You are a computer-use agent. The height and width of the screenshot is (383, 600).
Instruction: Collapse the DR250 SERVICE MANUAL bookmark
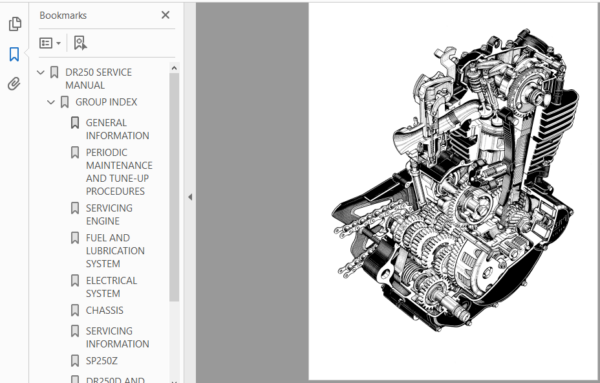click(x=41, y=72)
